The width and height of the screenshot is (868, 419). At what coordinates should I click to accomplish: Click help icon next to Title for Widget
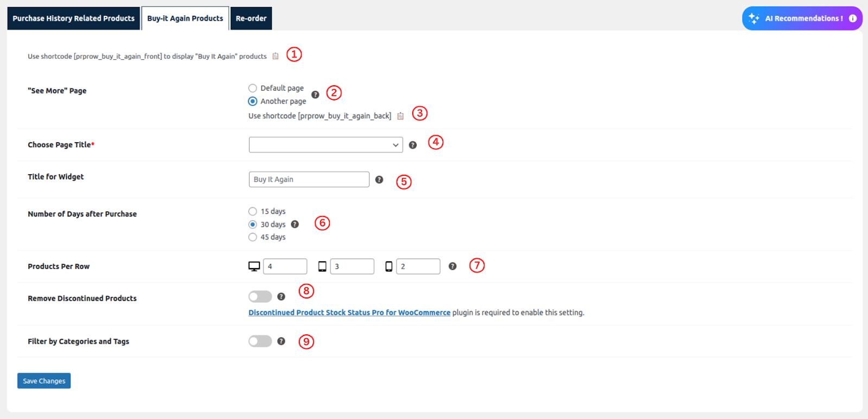(x=379, y=180)
